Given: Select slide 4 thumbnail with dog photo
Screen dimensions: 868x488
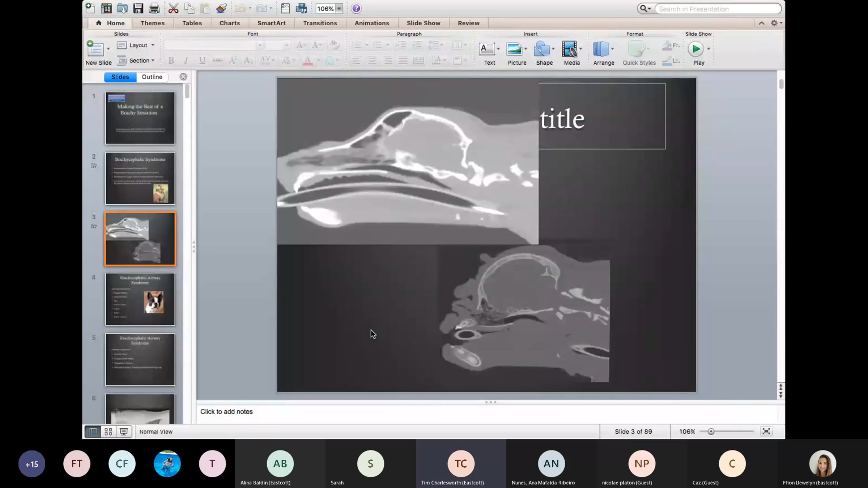Looking at the screenshot, I should (140, 299).
